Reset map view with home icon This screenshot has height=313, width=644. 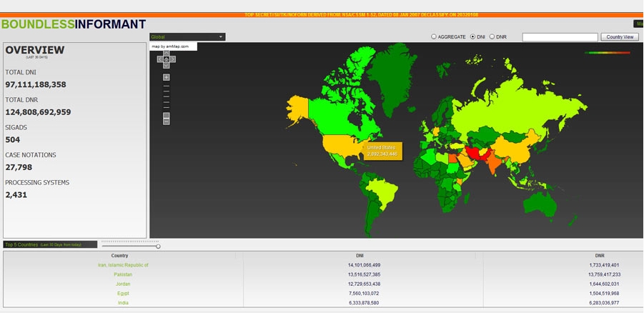click(x=167, y=60)
